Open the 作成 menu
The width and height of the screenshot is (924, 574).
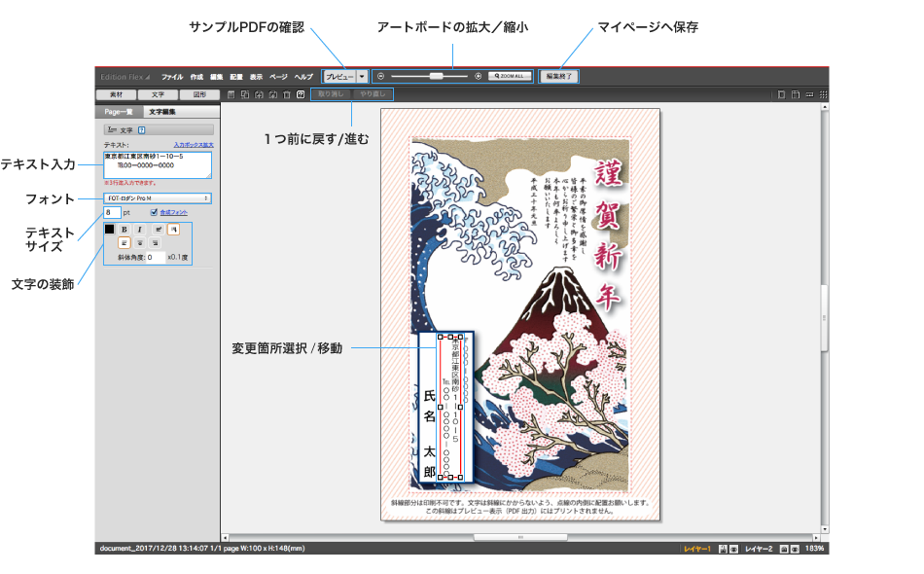coord(196,77)
